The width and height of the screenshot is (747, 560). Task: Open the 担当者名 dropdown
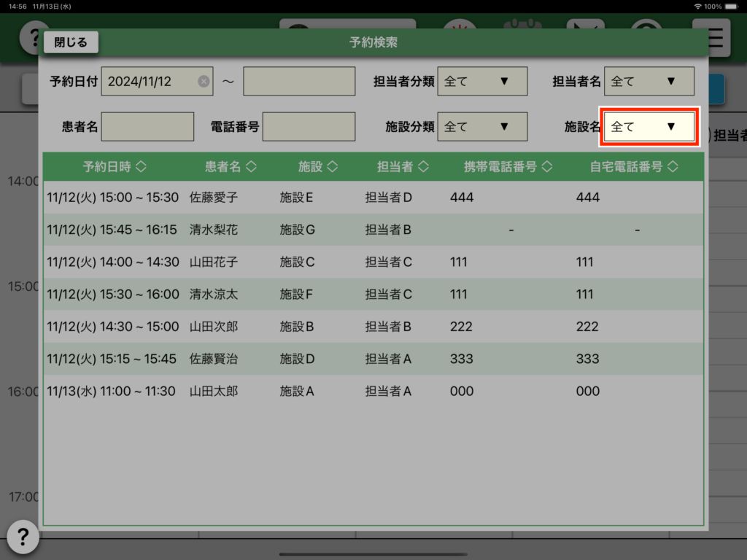(649, 82)
